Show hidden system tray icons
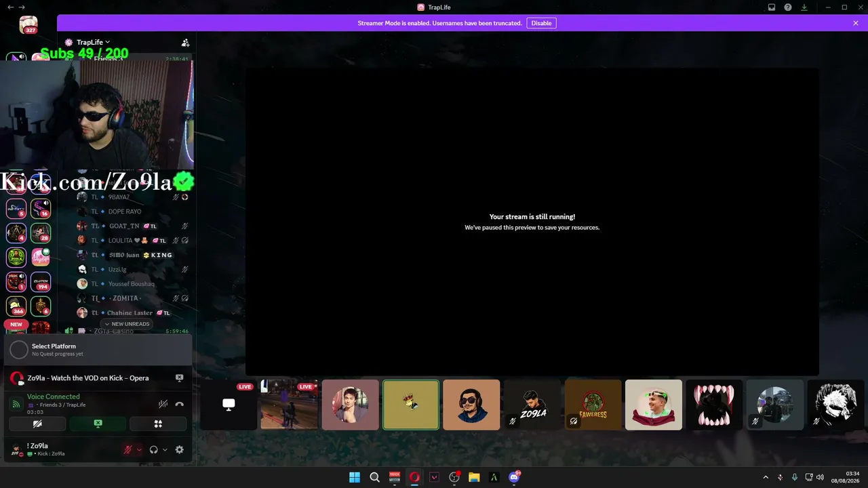 pyautogui.click(x=766, y=477)
